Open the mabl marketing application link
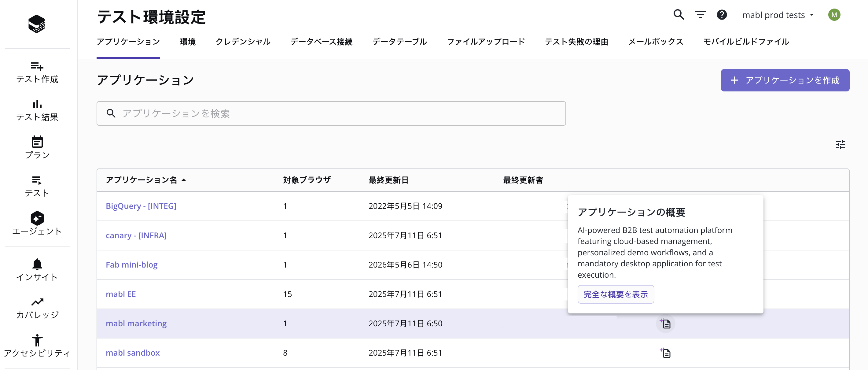This screenshot has height=370, width=868. 136,323
